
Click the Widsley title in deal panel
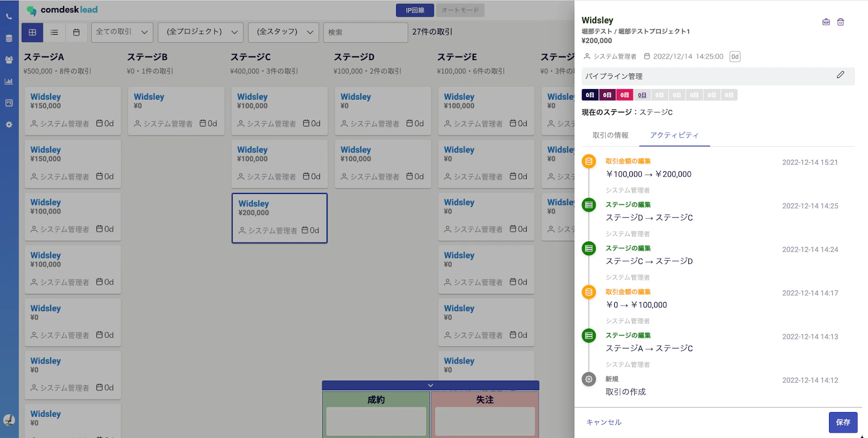coord(597,21)
